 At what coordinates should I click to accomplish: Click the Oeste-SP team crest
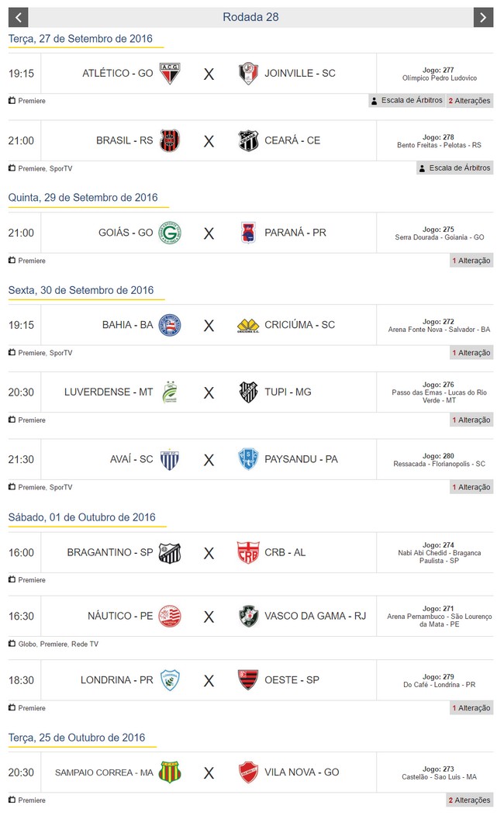[248, 680]
